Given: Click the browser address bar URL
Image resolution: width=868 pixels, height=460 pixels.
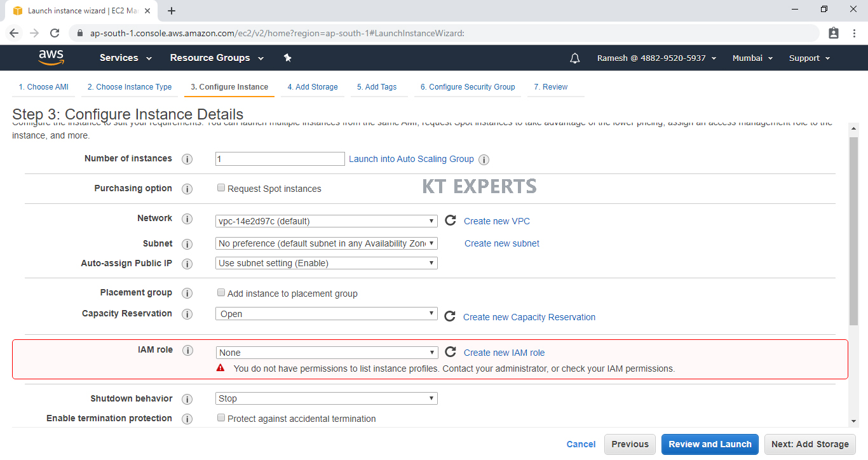Looking at the screenshot, I should point(277,33).
